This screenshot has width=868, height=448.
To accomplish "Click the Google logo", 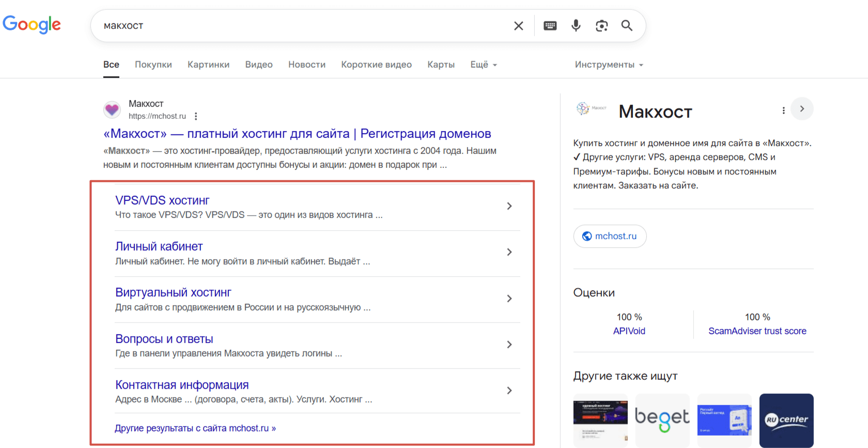I will point(32,24).
